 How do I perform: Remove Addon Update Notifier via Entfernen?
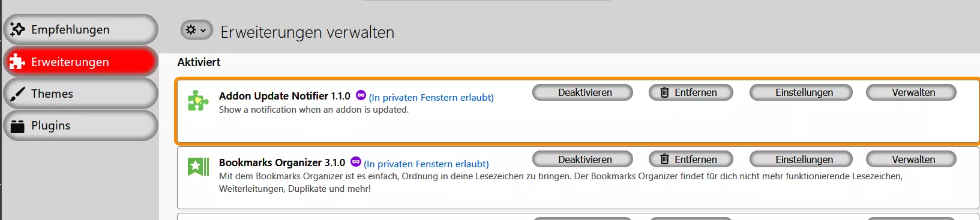[x=691, y=92]
